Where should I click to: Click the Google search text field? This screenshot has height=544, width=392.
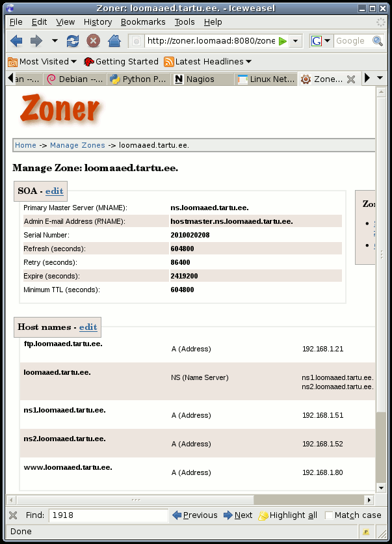point(352,41)
